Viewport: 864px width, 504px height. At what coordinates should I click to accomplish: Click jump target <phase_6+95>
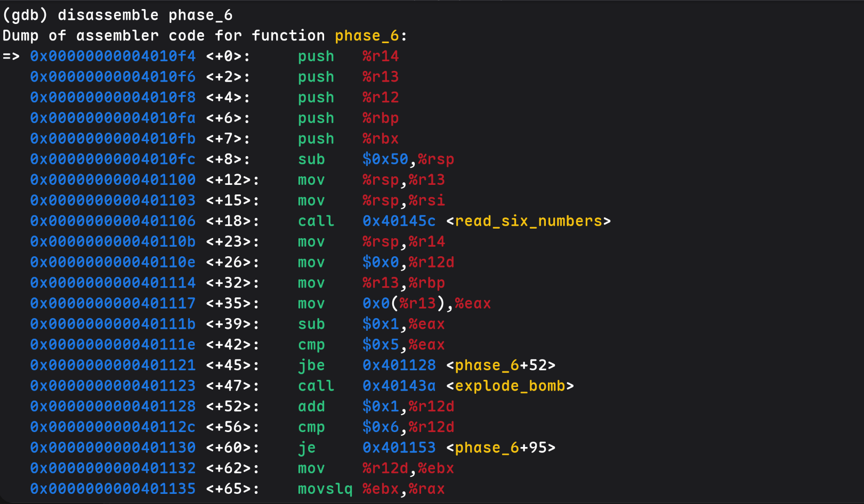coord(501,448)
